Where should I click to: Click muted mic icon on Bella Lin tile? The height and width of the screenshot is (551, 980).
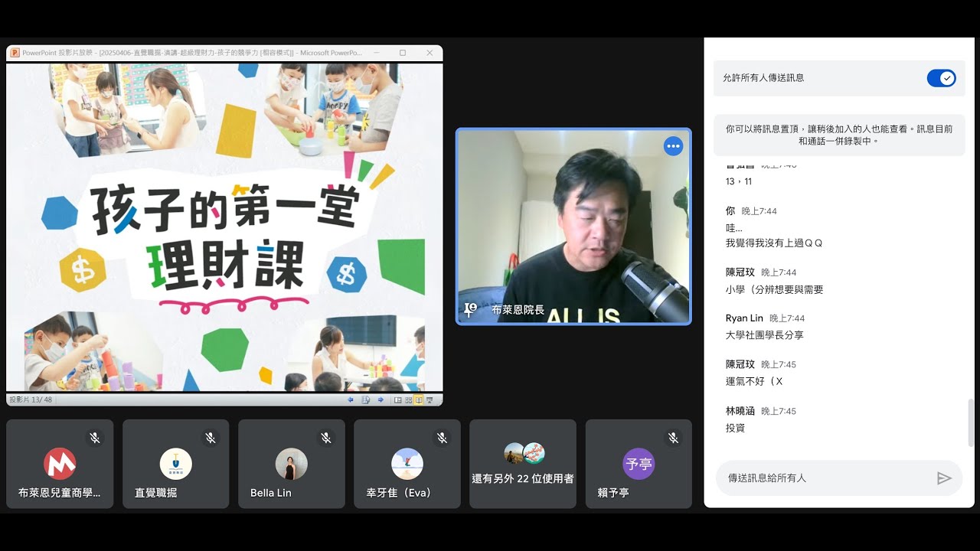(326, 438)
